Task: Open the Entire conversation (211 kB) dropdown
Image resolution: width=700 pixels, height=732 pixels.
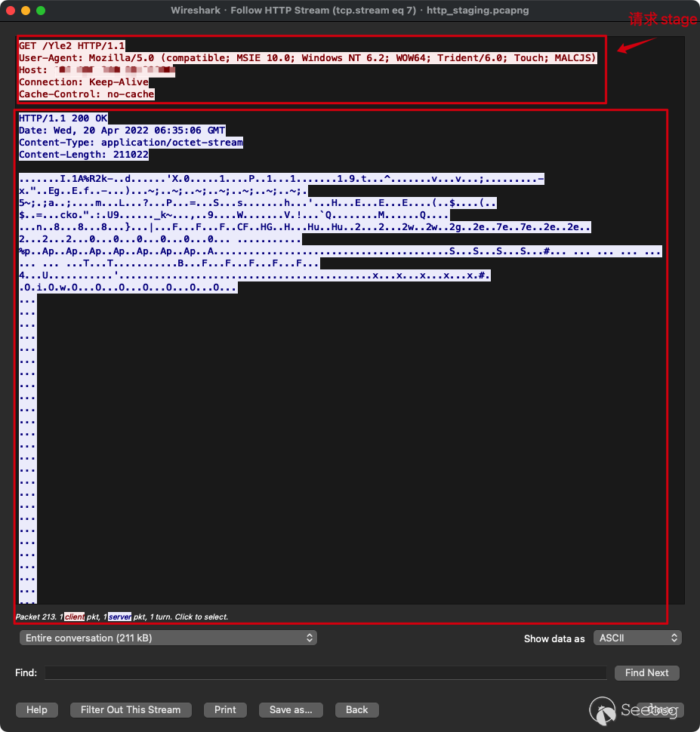Action: [168, 638]
